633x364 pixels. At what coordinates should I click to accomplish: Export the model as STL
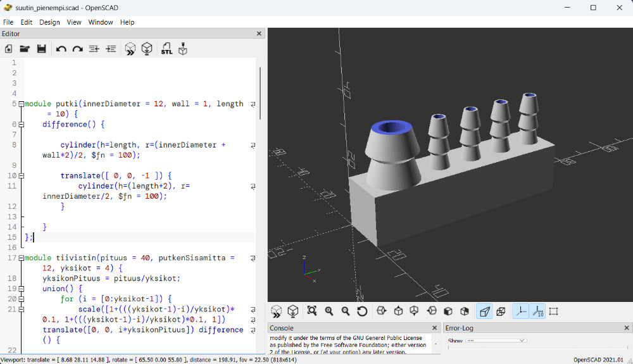coord(166,49)
